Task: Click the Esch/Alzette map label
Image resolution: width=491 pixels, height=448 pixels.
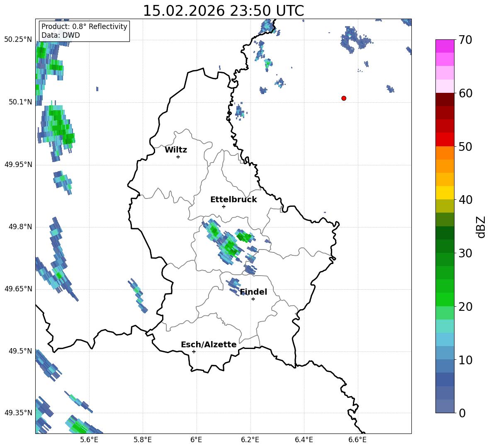Action: click(209, 345)
